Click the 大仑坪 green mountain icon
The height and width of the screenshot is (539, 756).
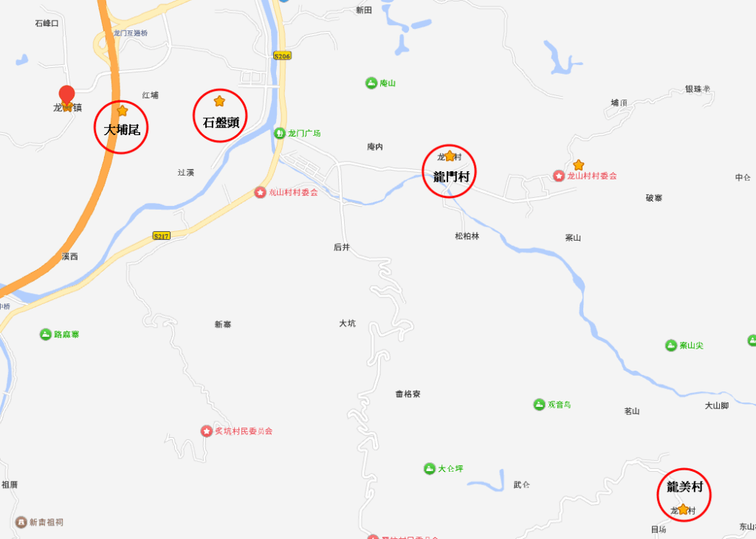[429, 469]
